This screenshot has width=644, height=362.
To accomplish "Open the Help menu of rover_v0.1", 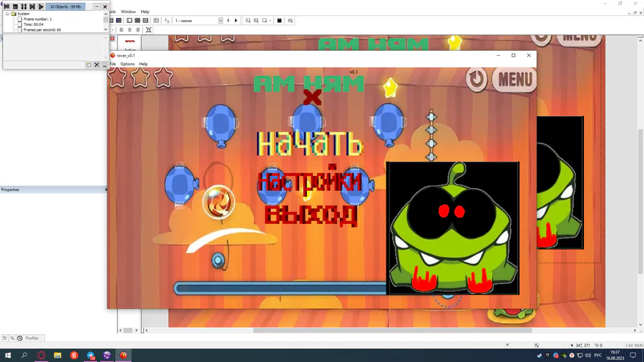I will [143, 64].
